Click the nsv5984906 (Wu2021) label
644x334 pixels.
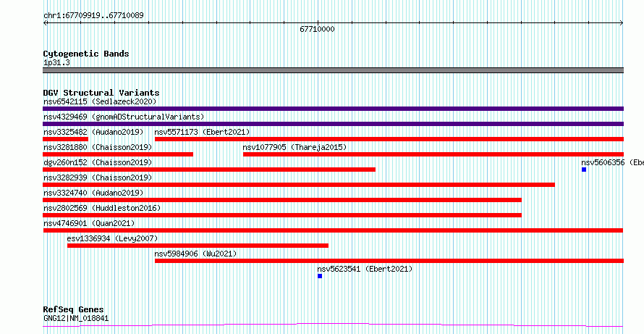(x=195, y=254)
